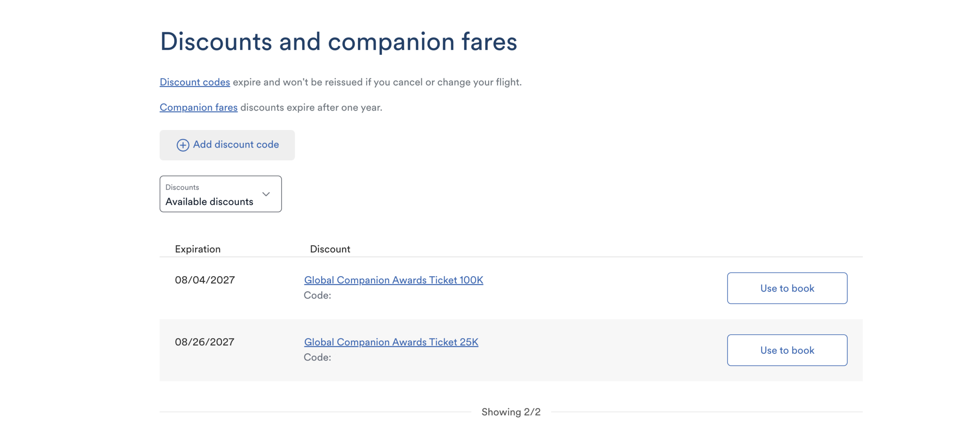Select the 08/04/2027 expiration date text

(205, 280)
